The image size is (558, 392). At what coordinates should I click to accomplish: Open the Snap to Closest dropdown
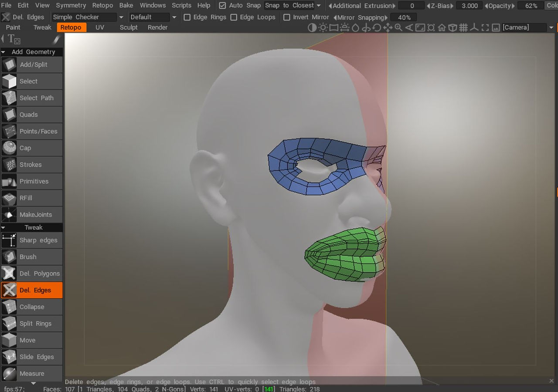293,6
